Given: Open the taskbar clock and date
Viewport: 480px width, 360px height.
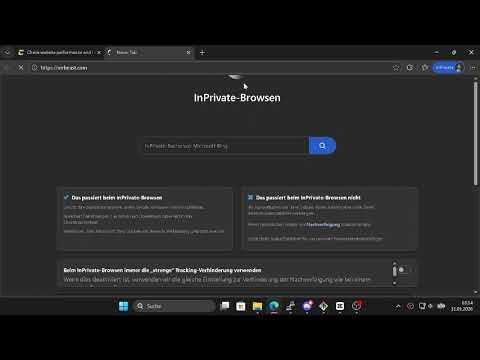Looking at the screenshot, I should [x=462, y=306].
